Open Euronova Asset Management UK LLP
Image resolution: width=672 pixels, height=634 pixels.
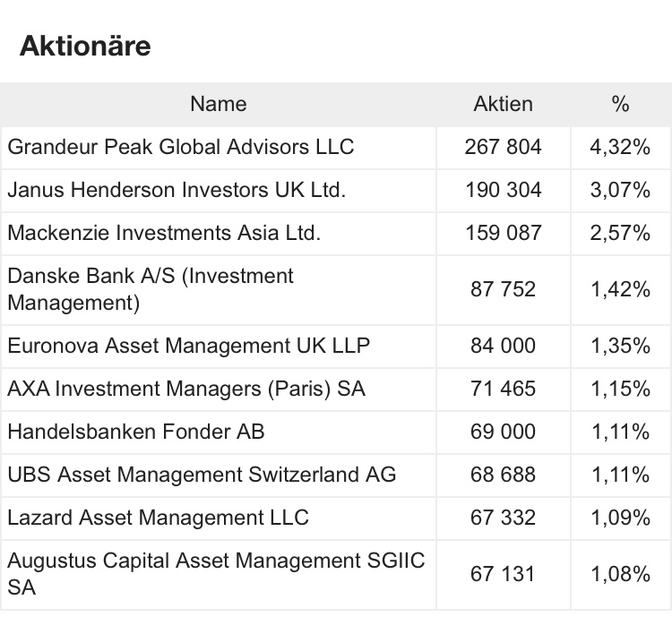(188, 346)
